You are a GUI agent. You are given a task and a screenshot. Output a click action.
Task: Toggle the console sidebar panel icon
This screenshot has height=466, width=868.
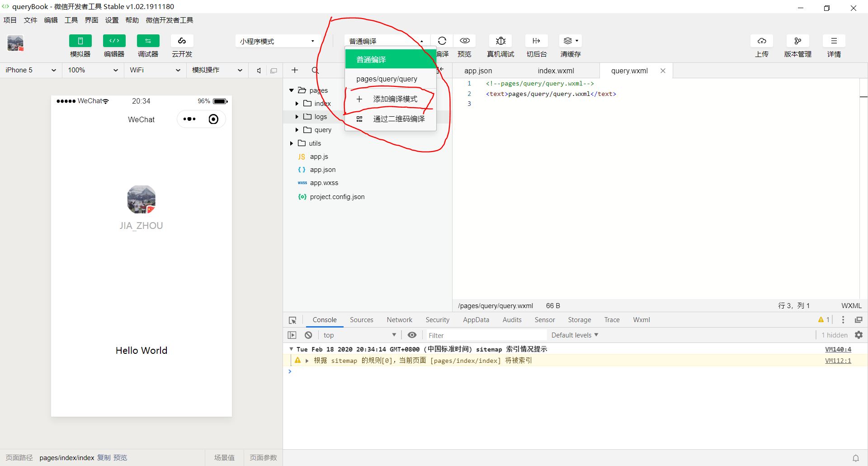pos(292,335)
